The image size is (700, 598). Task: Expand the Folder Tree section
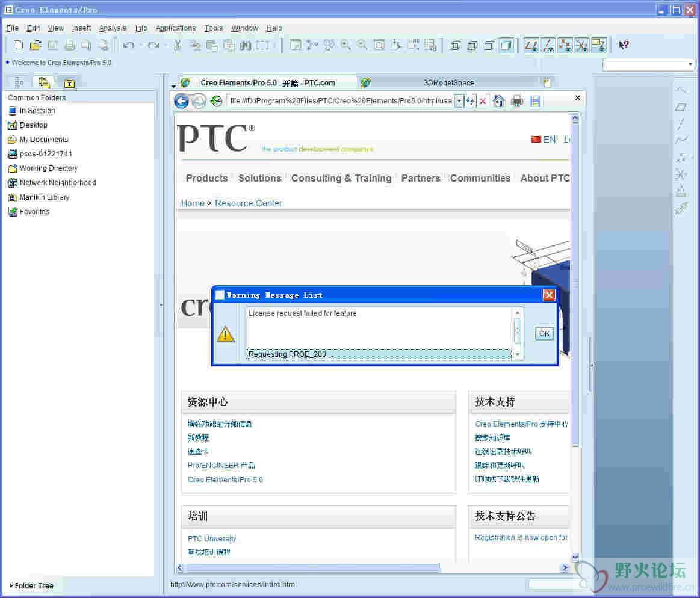pos(31,585)
